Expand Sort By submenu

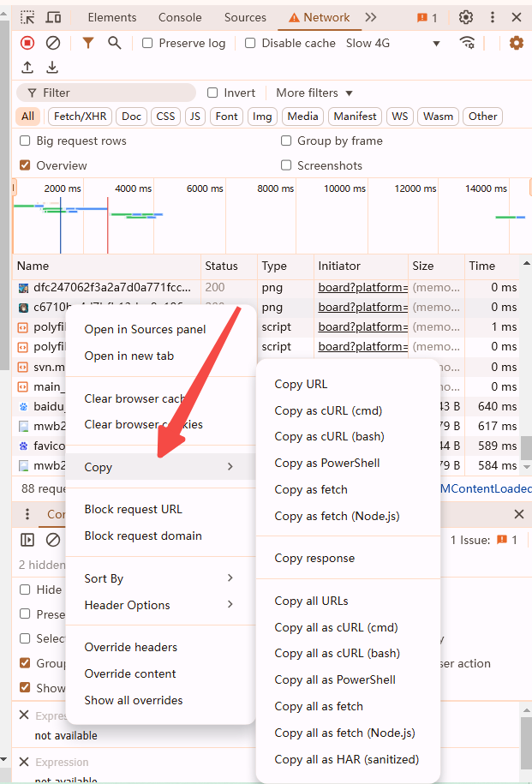tap(158, 578)
